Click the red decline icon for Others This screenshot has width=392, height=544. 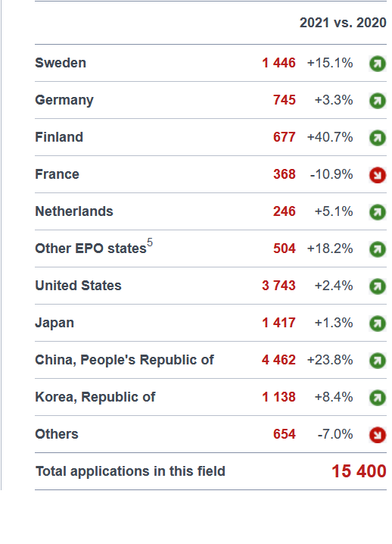[x=378, y=435]
